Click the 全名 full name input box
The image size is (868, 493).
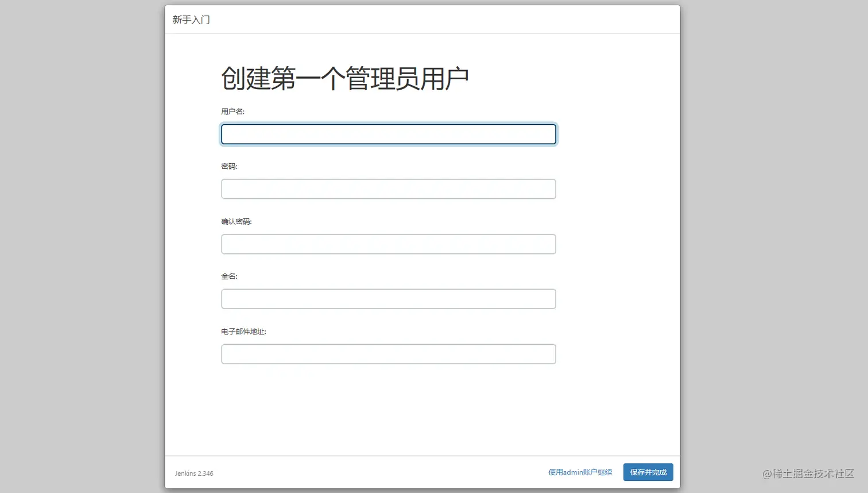(x=388, y=299)
